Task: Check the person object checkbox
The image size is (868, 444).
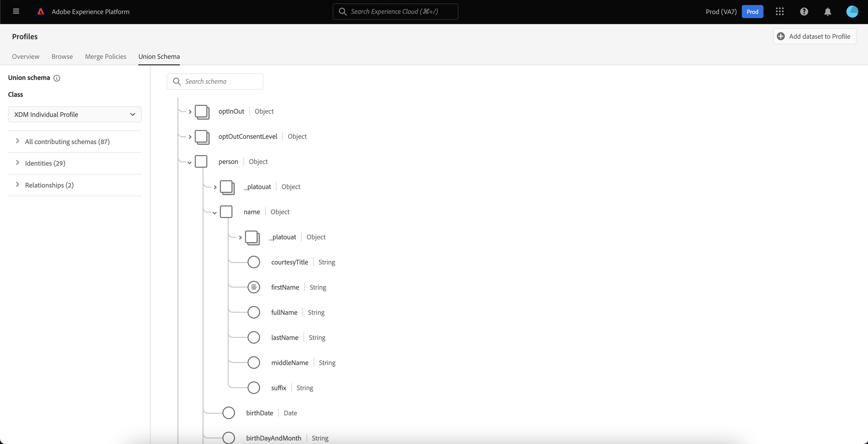Action: tap(201, 161)
